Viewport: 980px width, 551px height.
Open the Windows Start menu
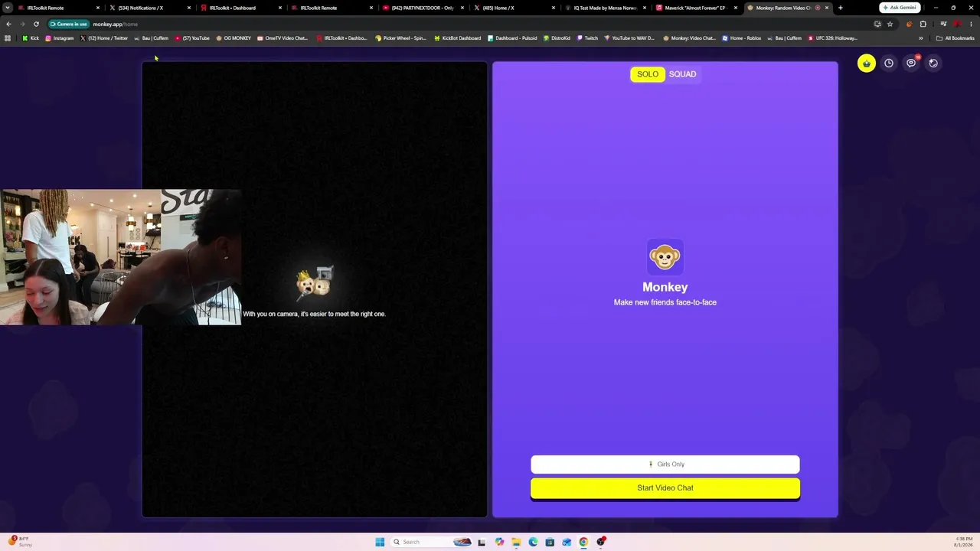pyautogui.click(x=380, y=542)
